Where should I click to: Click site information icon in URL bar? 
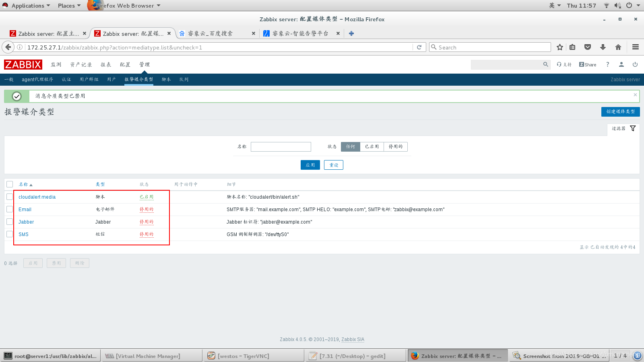[19, 47]
